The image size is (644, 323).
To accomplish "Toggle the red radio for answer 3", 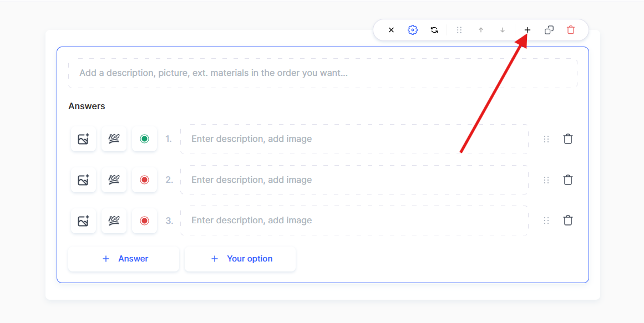I will [x=144, y=221].
